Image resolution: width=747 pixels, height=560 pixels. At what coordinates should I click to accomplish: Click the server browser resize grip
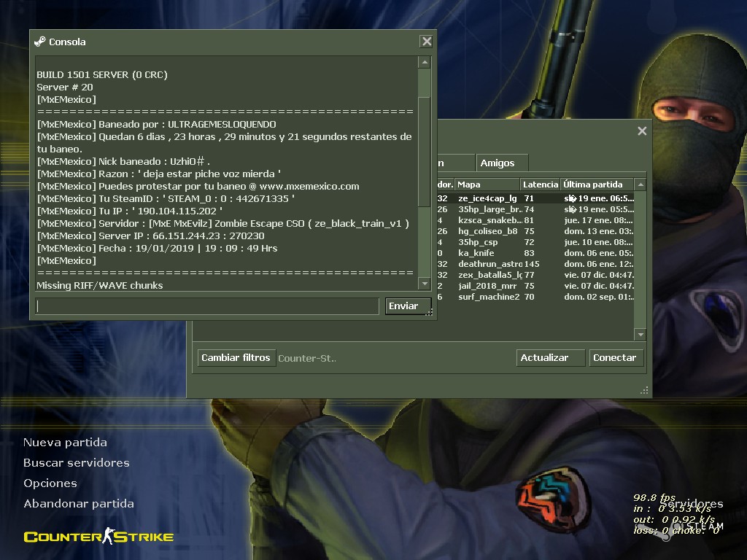point(645,391)
